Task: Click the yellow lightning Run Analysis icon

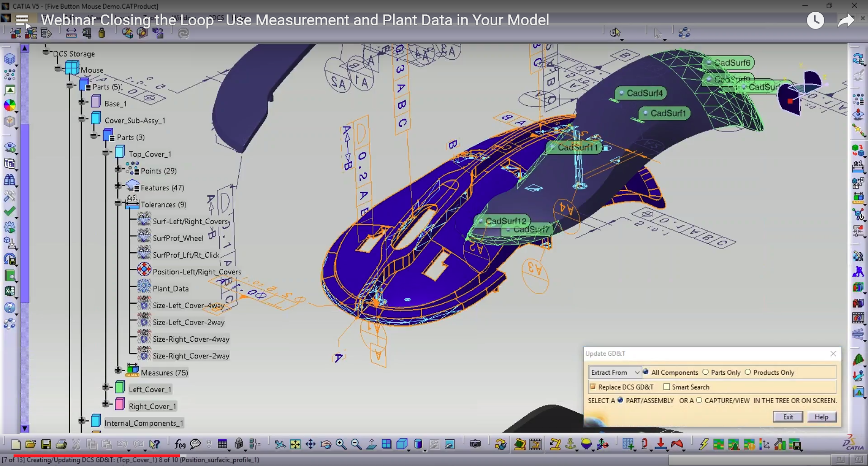Action: tap(703, 444)
